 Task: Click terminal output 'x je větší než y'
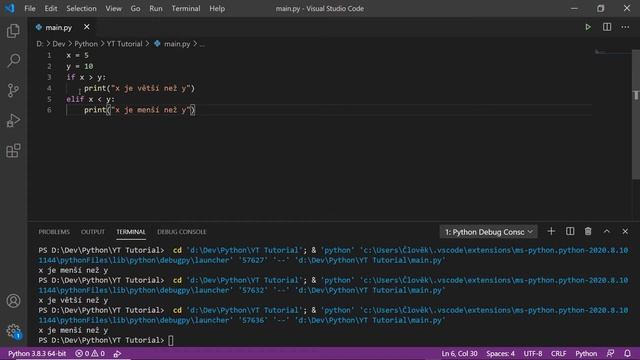tap(73, 300)
